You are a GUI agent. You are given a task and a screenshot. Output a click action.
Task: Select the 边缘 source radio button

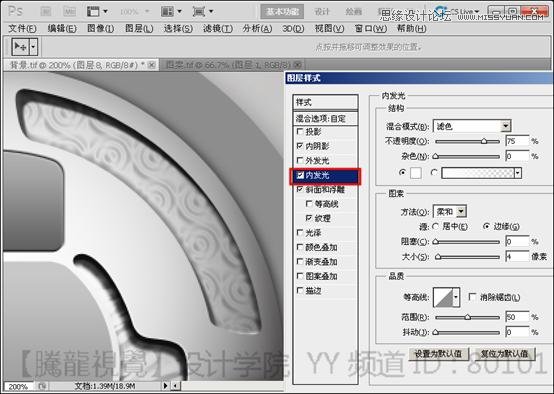pyautogui.click(x=487, y=226)
